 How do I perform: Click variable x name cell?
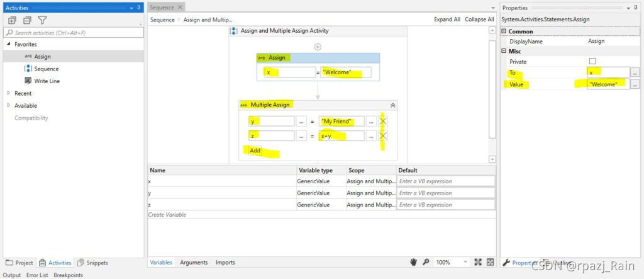tap(222, 181)
